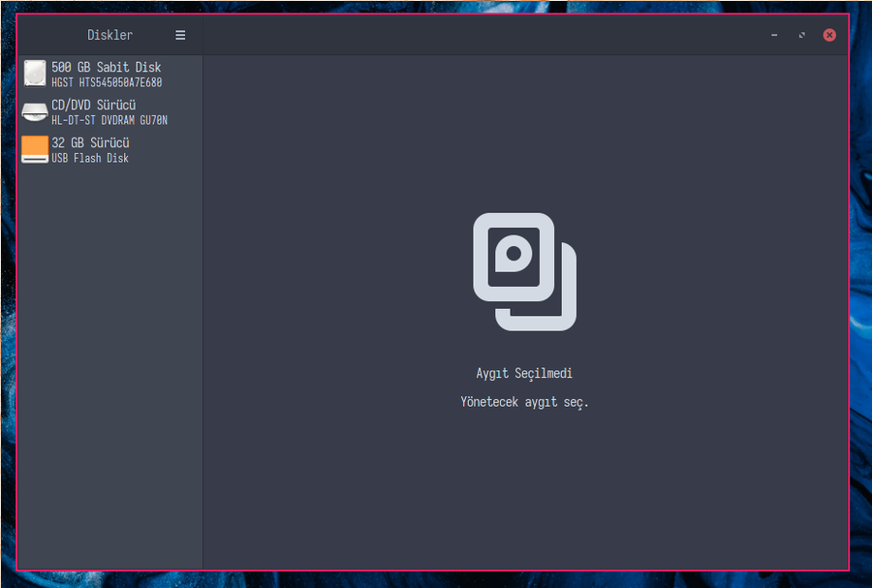872x588 pixels.
Task: Select the CD/DVD Sürücü entry
Action: (x=110, y=111)
